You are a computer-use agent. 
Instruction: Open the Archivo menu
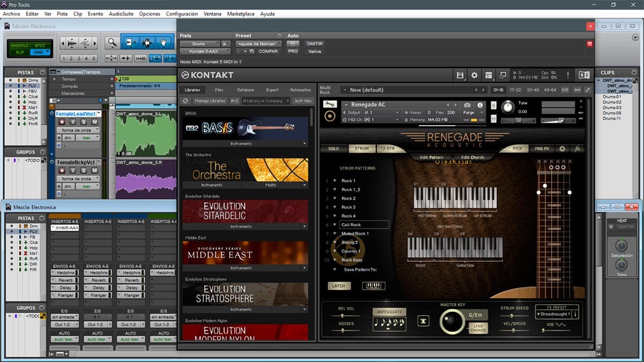(x=11, y=14)
